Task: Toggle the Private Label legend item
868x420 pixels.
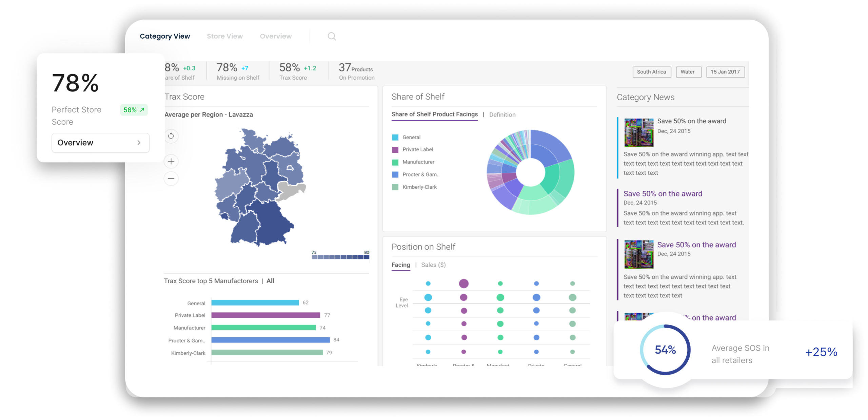Action: tap(417, 149)
